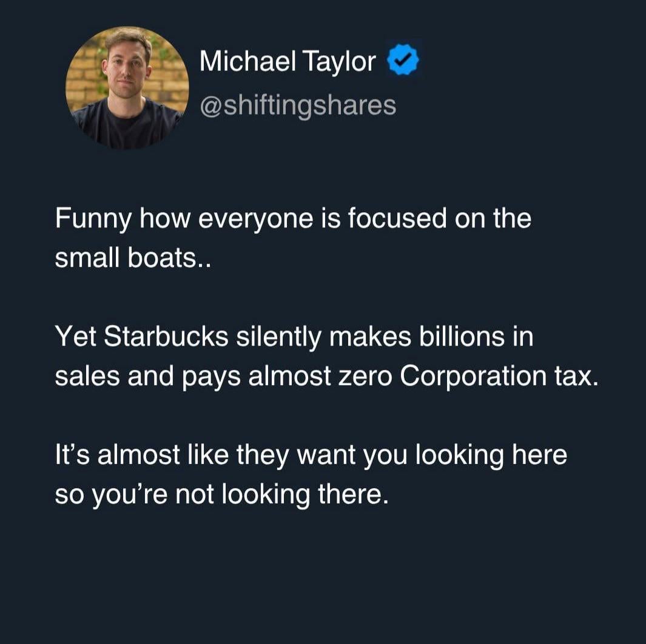646x644 pixels.
Task: Click the blue verified badge icon
Action: (x=403, y=61)
